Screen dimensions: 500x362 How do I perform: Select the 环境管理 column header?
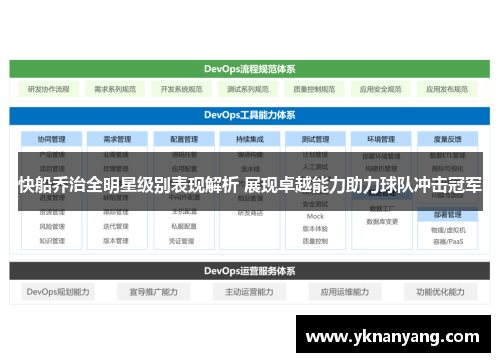(x=381, y=139)
